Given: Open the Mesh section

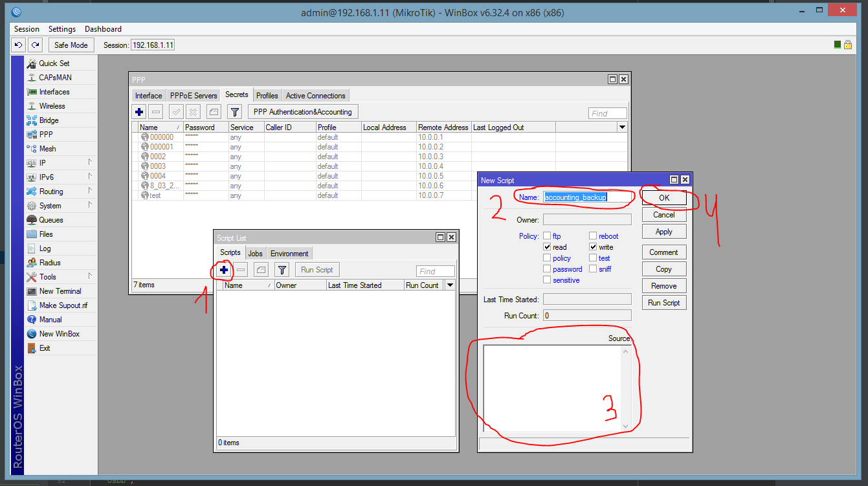Looking at the screenshot, I should tap(47, 149).
